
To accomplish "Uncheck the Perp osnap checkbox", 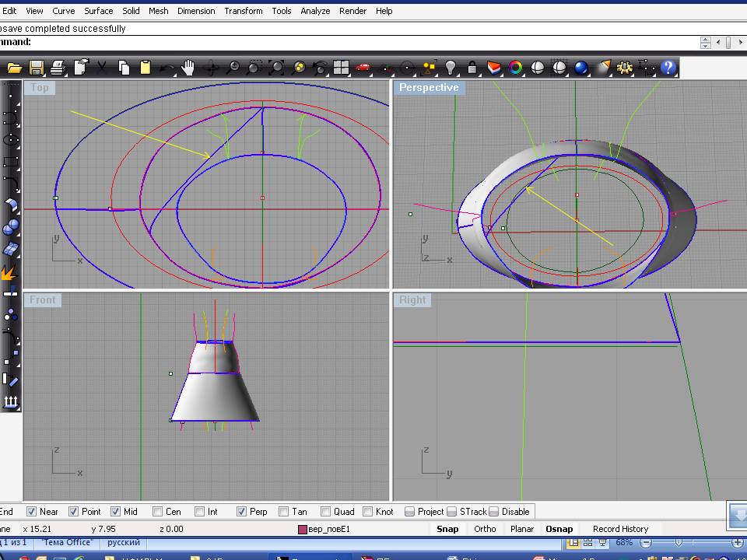I will coord(242,512).
